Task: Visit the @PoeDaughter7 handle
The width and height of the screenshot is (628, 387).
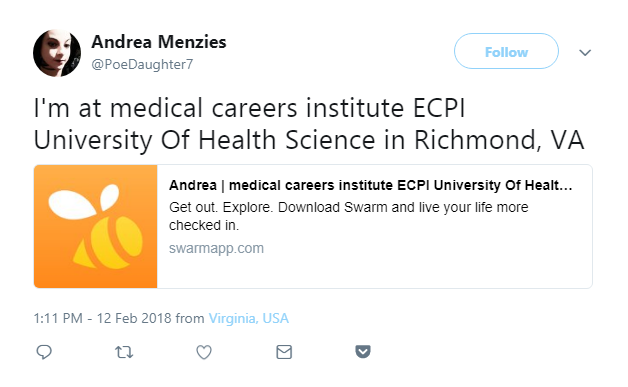Action: click(x=142, y=64)
